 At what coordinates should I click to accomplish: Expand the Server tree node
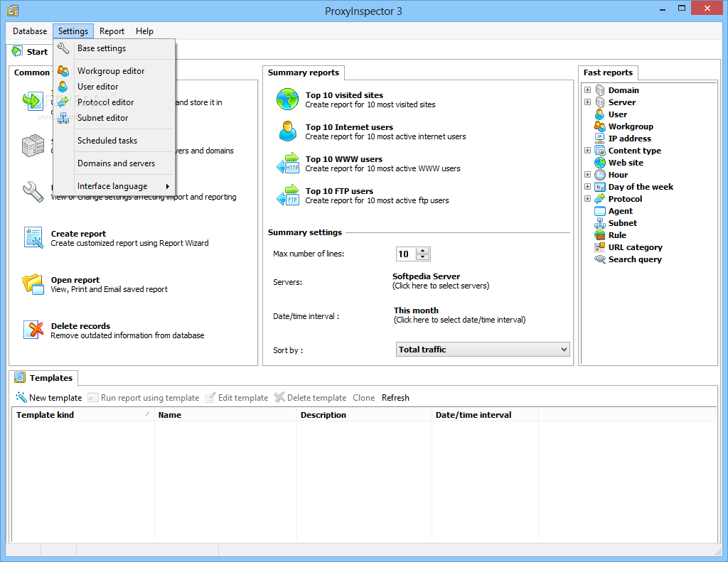click(x=587, y=102)
